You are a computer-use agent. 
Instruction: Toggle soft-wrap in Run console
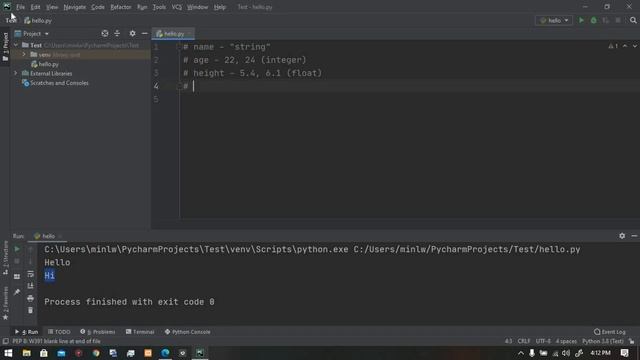click(x=30, y=274)
